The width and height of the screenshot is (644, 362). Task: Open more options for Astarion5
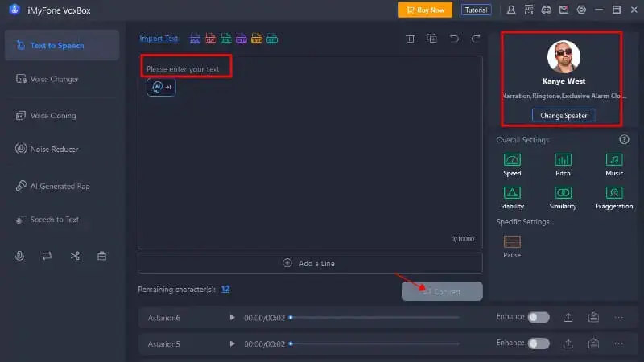619,343
